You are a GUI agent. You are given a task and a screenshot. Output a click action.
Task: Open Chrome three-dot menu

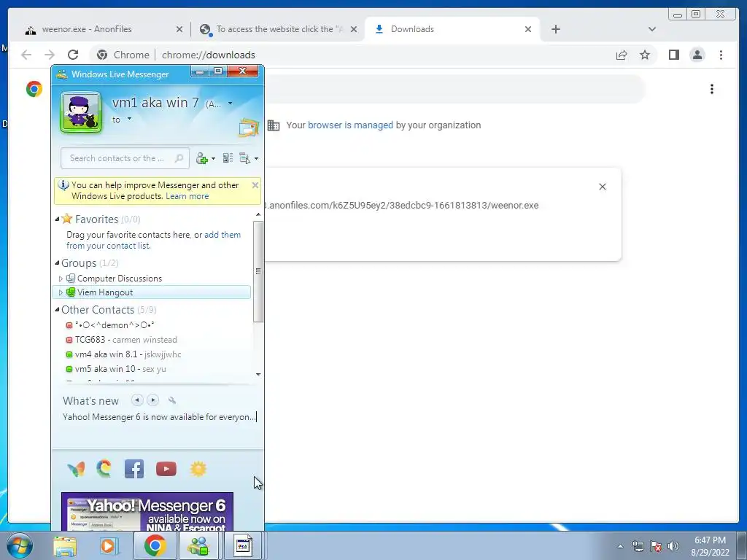point(721,55)
